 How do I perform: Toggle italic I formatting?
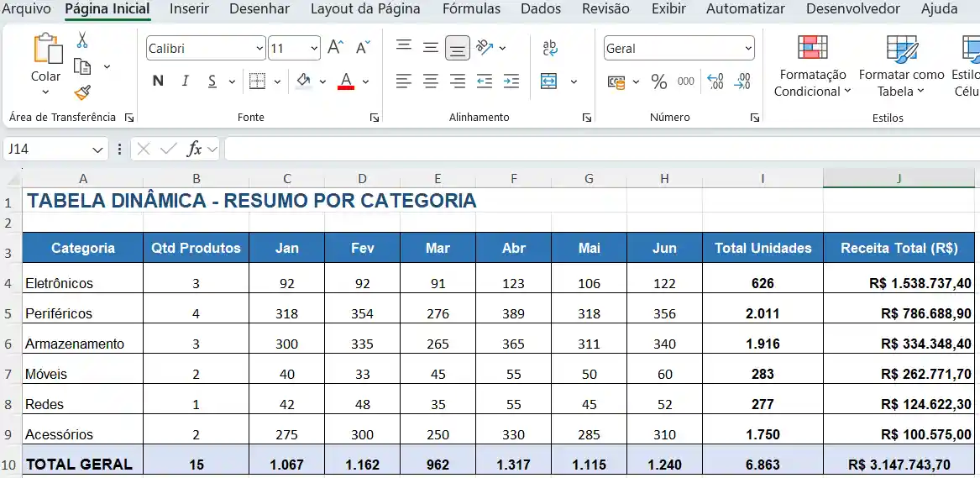pos(185,81)
